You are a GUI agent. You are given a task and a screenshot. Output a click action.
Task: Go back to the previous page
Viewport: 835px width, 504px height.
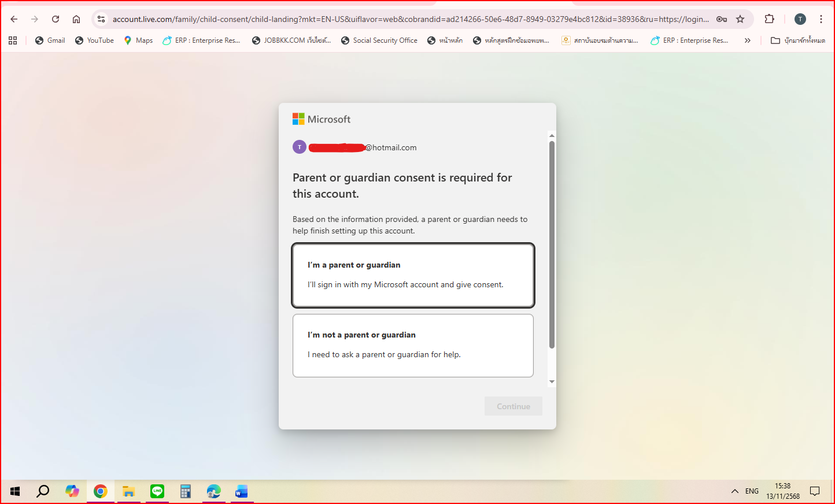coord(14,19)
